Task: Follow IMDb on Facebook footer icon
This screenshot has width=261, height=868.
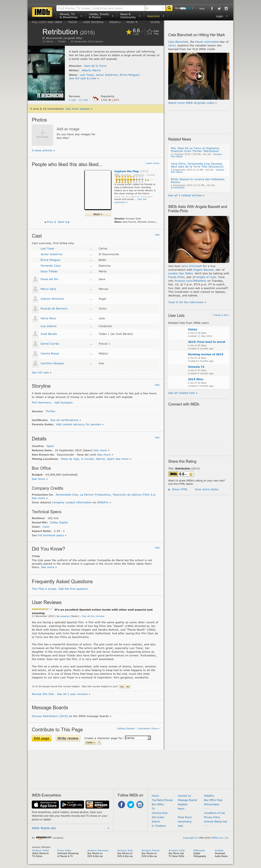Action: 121,805
